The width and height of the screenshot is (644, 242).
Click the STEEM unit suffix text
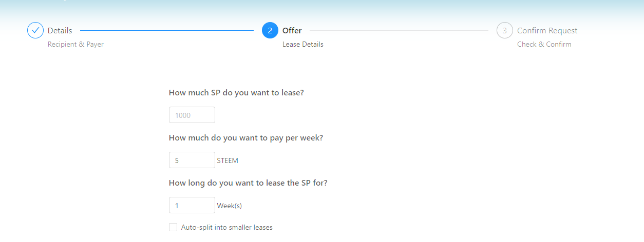point(228,160)
